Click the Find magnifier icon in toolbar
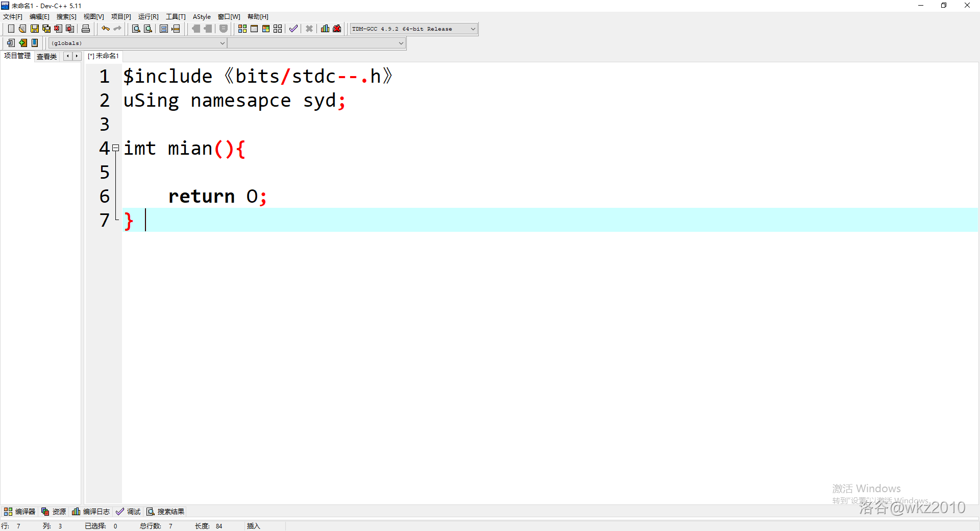980x531 pixels. pos(136,29)
